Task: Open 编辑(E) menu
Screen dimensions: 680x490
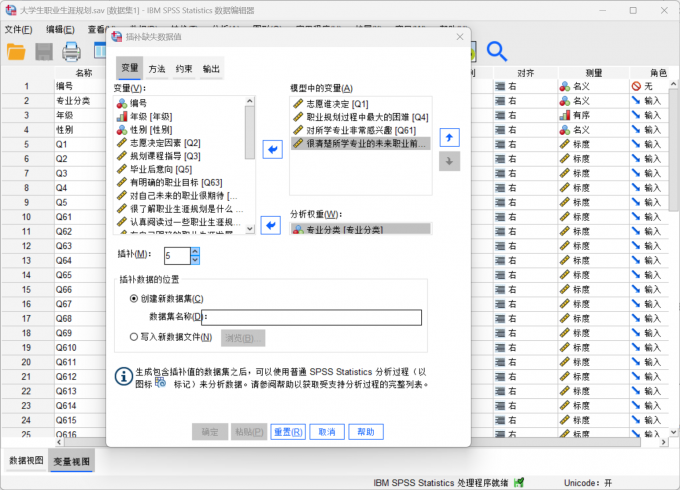Action: click(60, 29)
